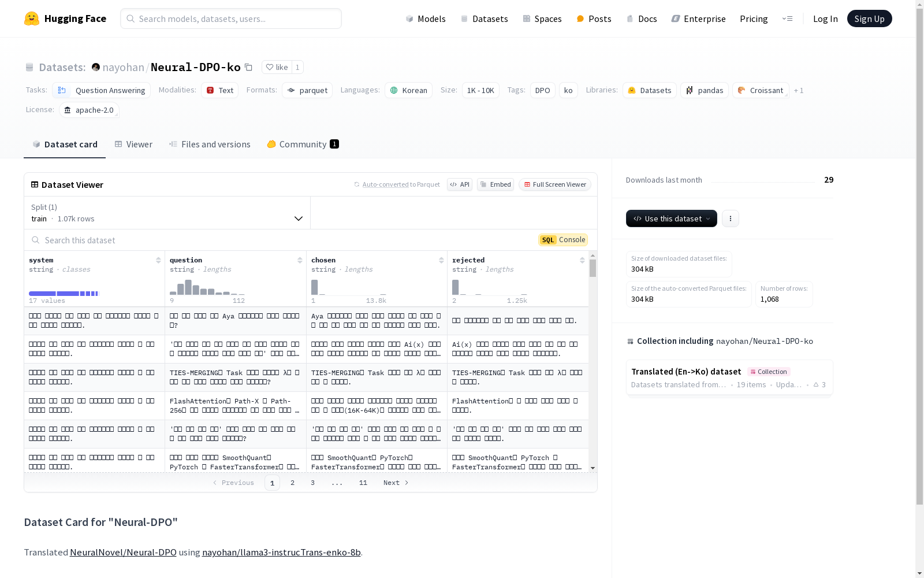Click the Croissant library tag
Viewport: 924px width, 578px height.
(x=761, y=90)
